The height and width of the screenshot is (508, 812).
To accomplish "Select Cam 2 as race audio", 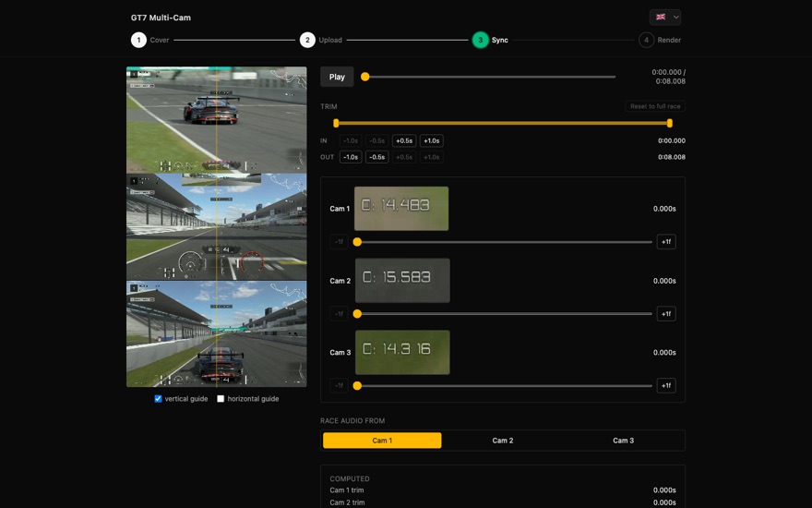I will click(503, 441).
